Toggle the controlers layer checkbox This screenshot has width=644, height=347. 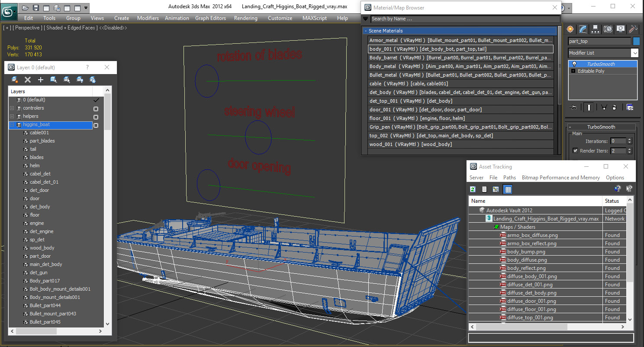(96, 109)
